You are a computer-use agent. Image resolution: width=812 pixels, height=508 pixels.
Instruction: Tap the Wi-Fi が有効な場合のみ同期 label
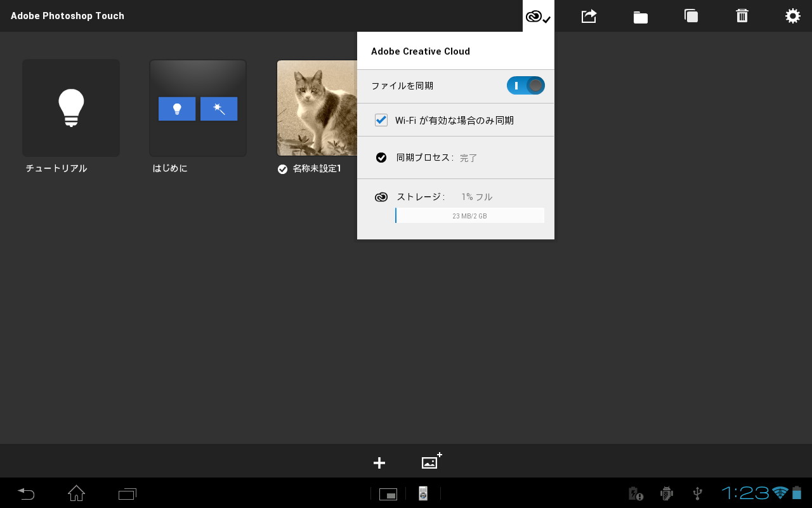tap(454, 120)
